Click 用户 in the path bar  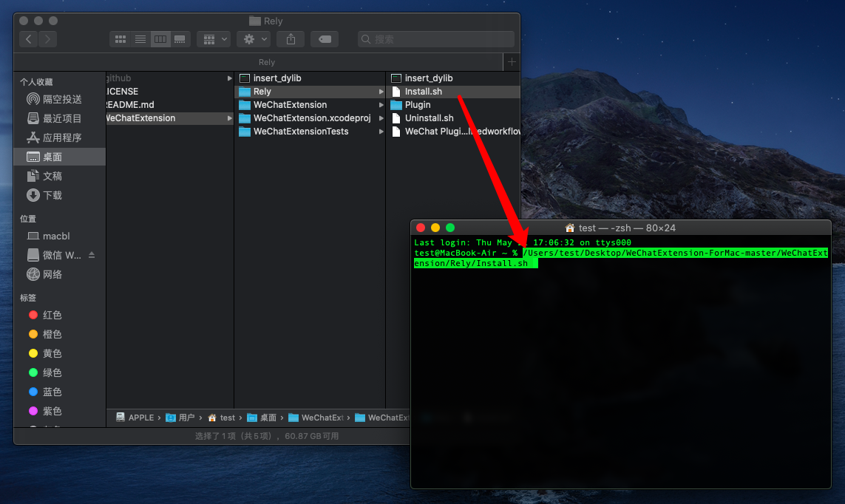pyautogui.click(x=180, y=418)
